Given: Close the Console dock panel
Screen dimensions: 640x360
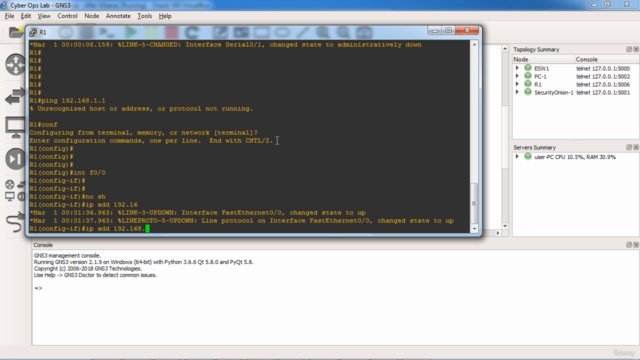Looking at the screenshot, I should [x=636, y=245].
